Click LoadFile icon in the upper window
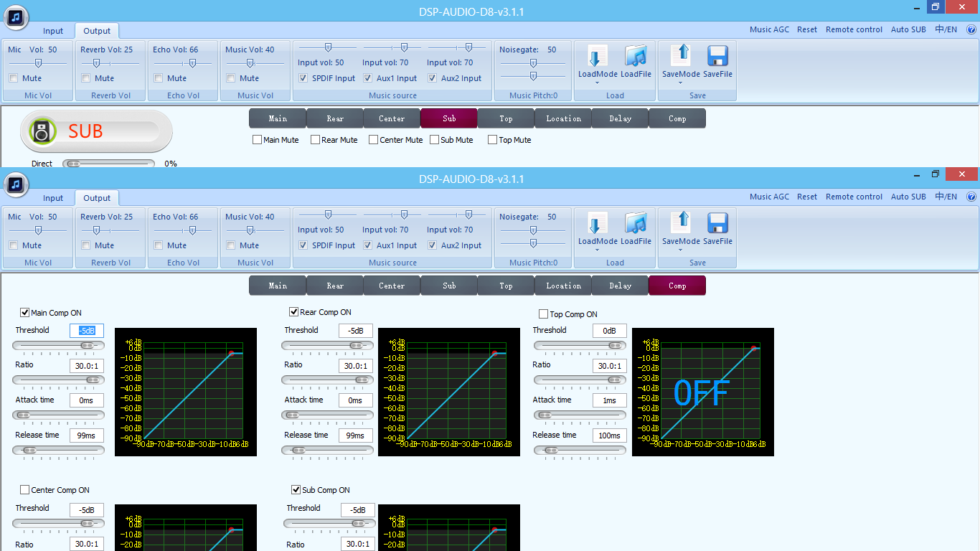This screenshot has width=980, height=551. pos(636,56)
